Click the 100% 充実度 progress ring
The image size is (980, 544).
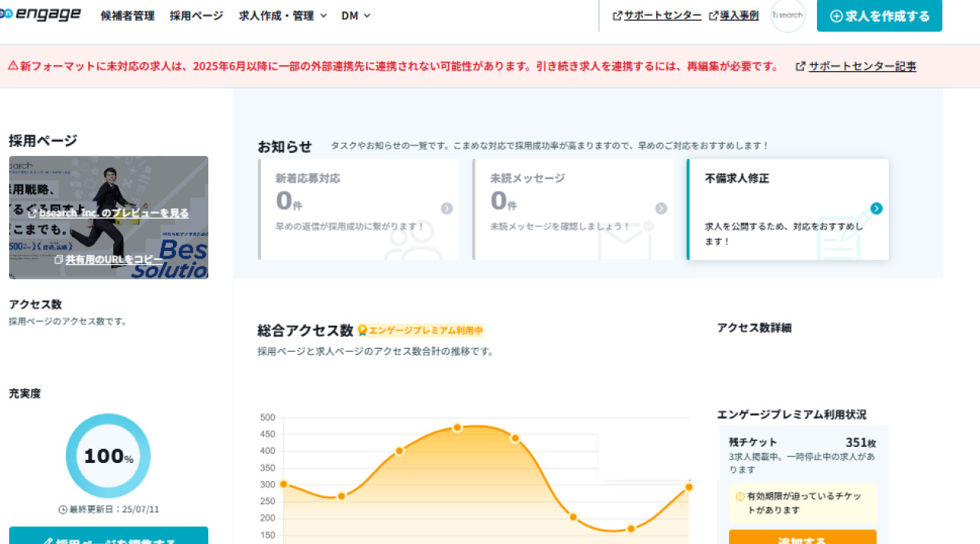tap(108, 456)
